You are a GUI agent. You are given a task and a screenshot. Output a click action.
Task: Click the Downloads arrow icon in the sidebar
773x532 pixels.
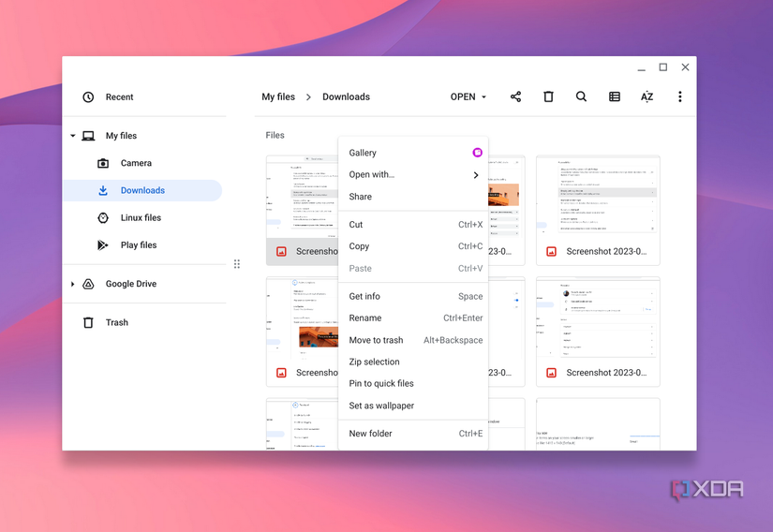tap(103, 190)
